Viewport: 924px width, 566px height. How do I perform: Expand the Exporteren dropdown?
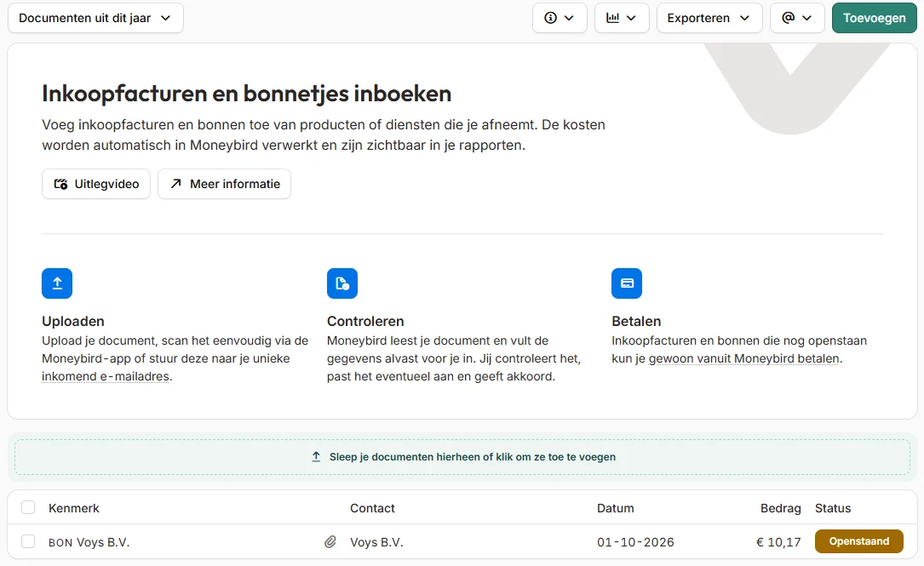[709, 18]
